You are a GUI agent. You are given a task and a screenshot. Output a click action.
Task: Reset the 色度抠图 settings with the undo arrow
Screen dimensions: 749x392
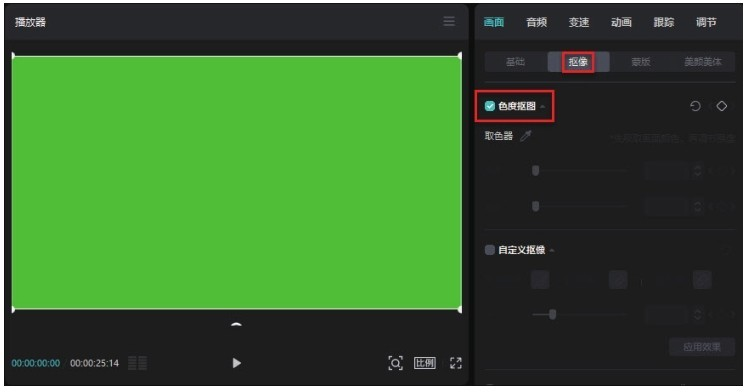pyautogui.click(x=696, y=106)
